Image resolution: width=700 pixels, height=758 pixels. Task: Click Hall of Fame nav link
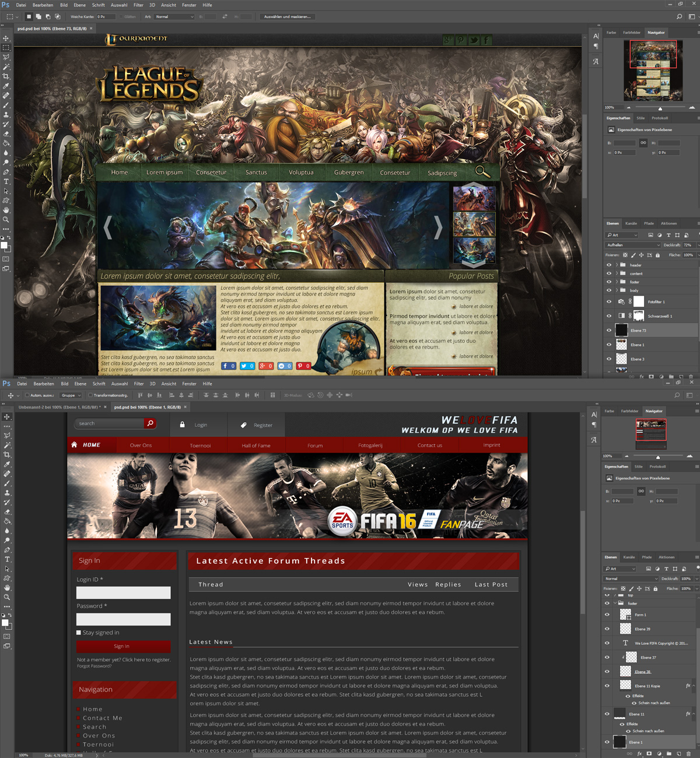[x=256, y=445]
